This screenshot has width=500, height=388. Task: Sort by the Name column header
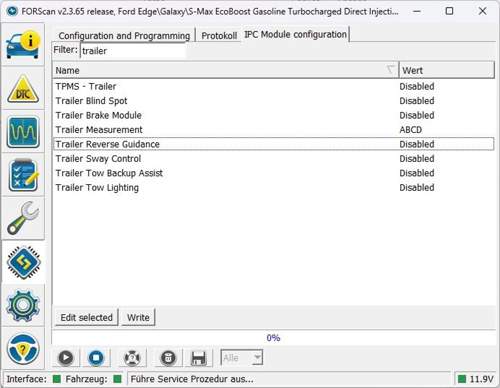[x=225, y=70]
